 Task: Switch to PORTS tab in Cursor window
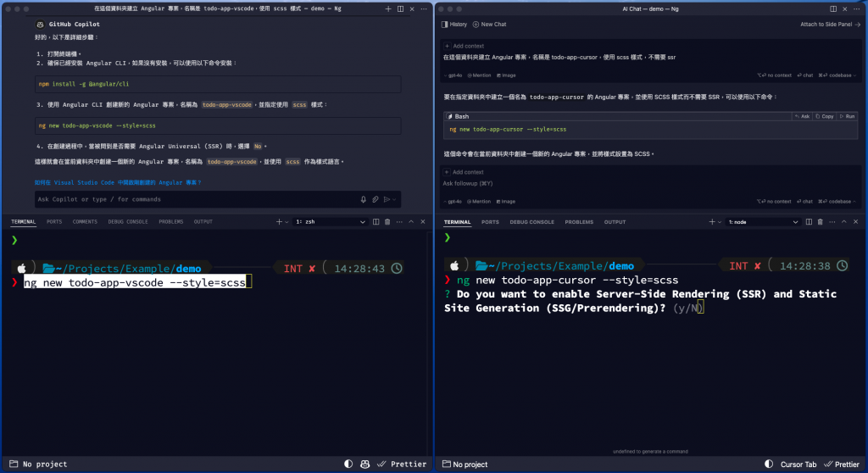[490, 222]
